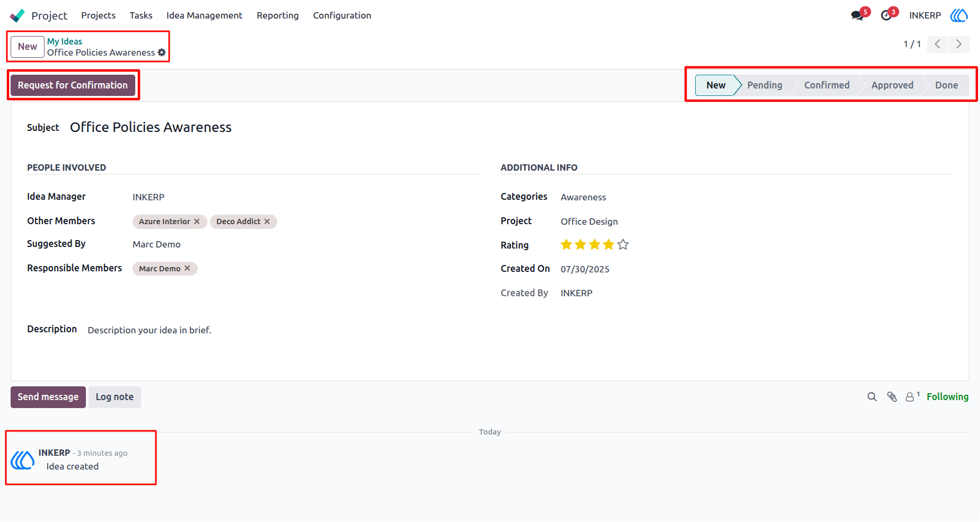Show the followers list icon
The image size is (980, 522).
[912, 397]
